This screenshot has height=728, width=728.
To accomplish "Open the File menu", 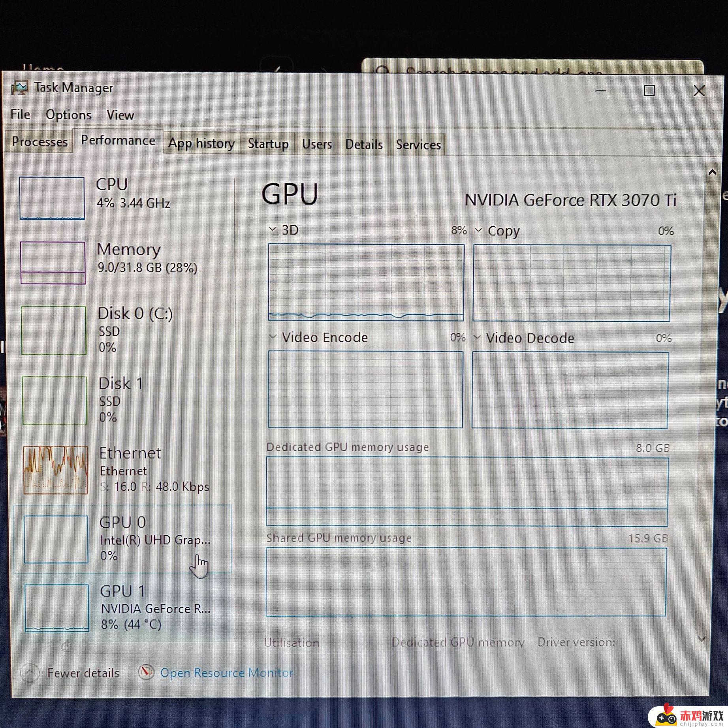I will (20, 114).
